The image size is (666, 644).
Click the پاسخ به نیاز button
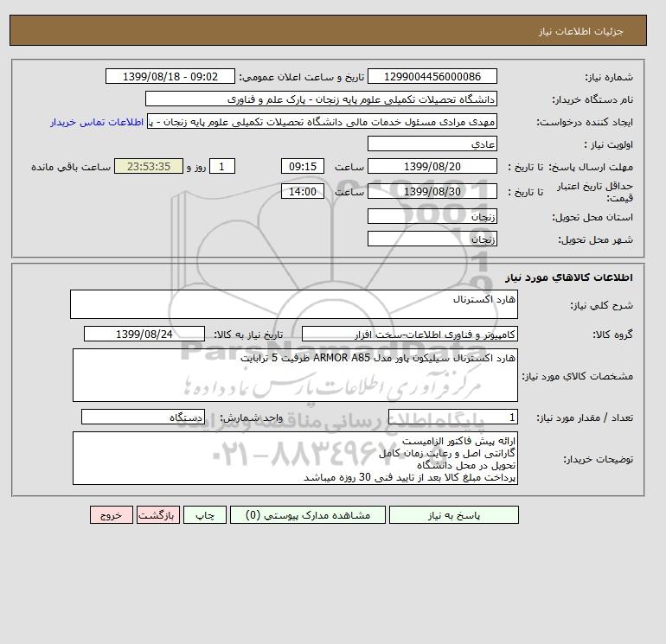coord(453,515)
